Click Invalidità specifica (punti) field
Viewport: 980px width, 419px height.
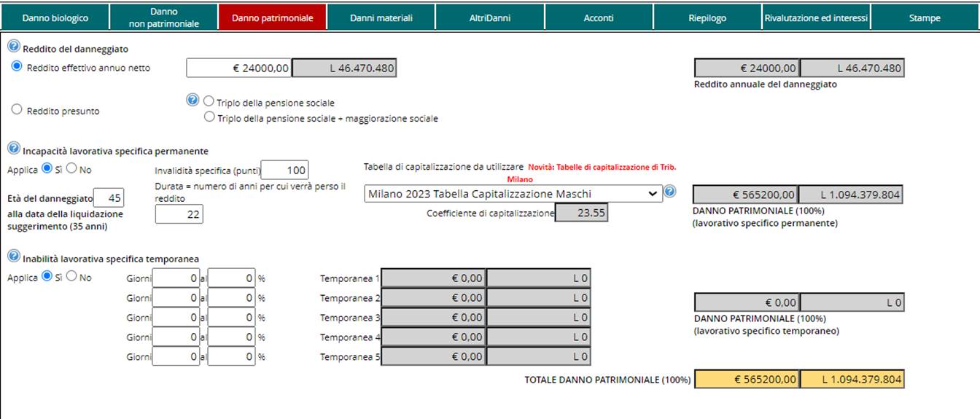pos(285,171)
